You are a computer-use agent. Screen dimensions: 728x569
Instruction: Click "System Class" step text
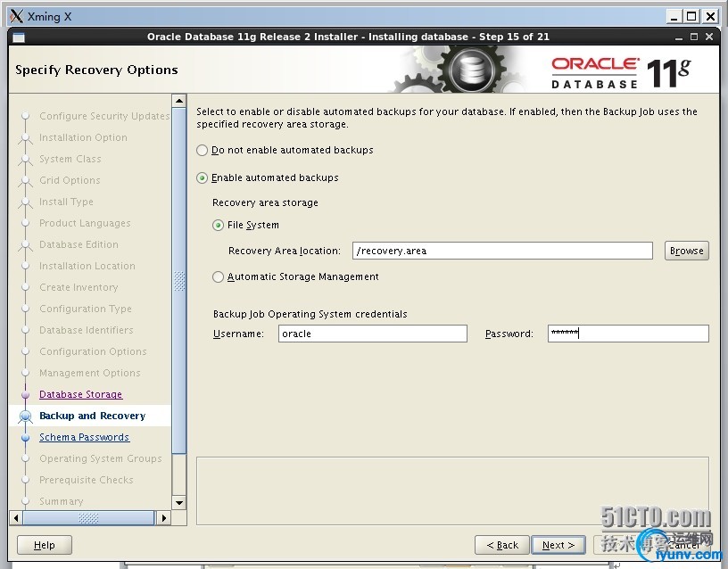coord(70,159)
